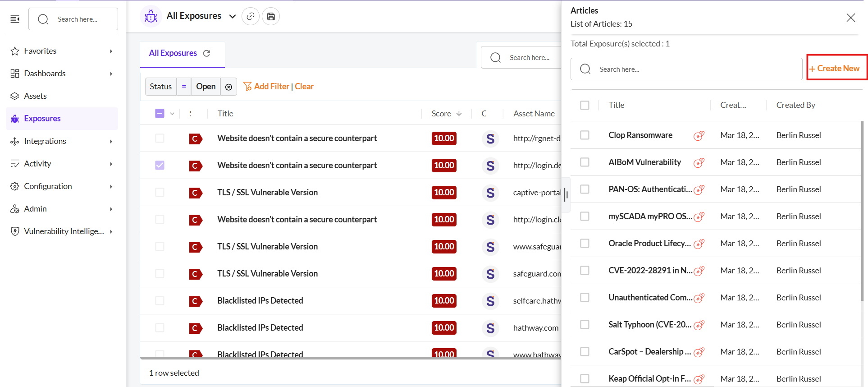Check the Clop Ransomware article checkbox

585,135
